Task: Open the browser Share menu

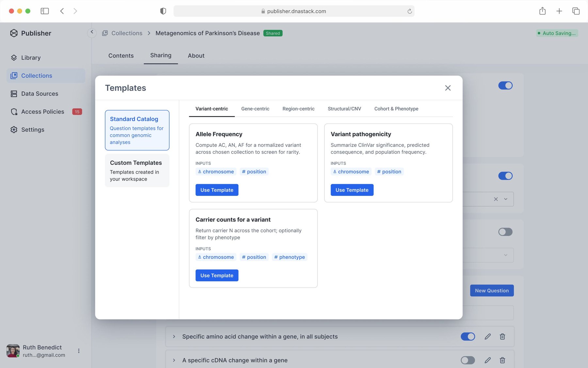Action: [543, 11]
